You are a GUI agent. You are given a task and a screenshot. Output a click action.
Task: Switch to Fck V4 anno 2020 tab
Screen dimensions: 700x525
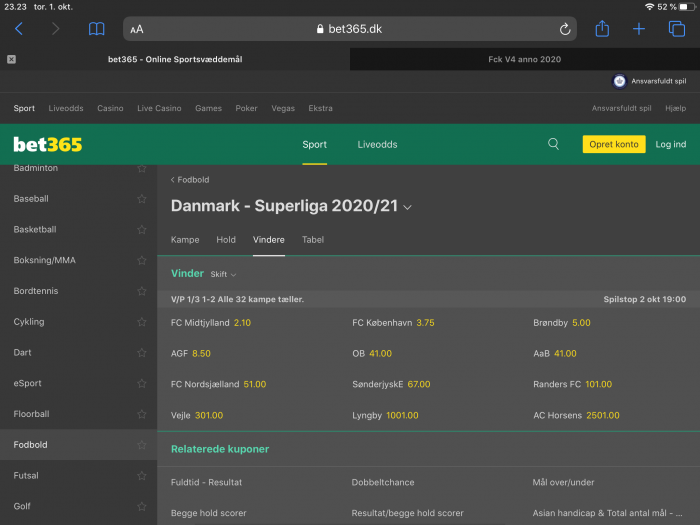tap(525, 59)
